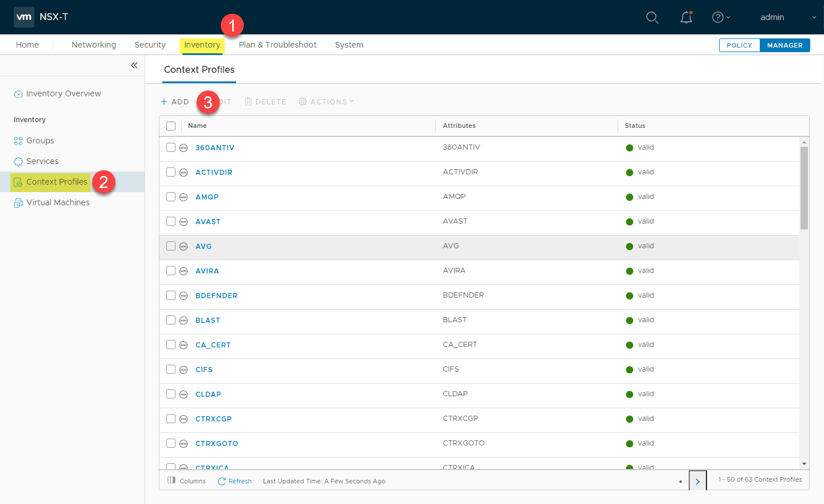Click the Refresh circular arrow icon

(222, 481)
